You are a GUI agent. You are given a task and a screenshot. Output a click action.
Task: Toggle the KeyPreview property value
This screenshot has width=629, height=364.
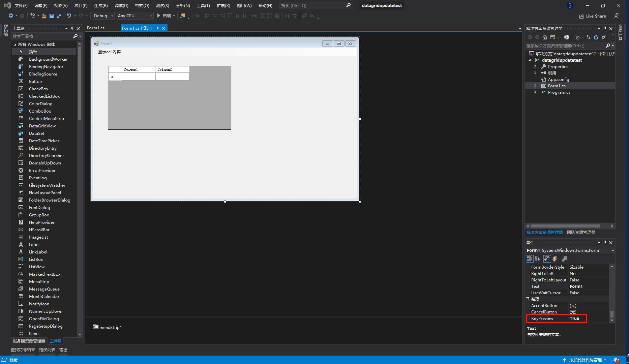pyautogui.click(x=574, y=318)
